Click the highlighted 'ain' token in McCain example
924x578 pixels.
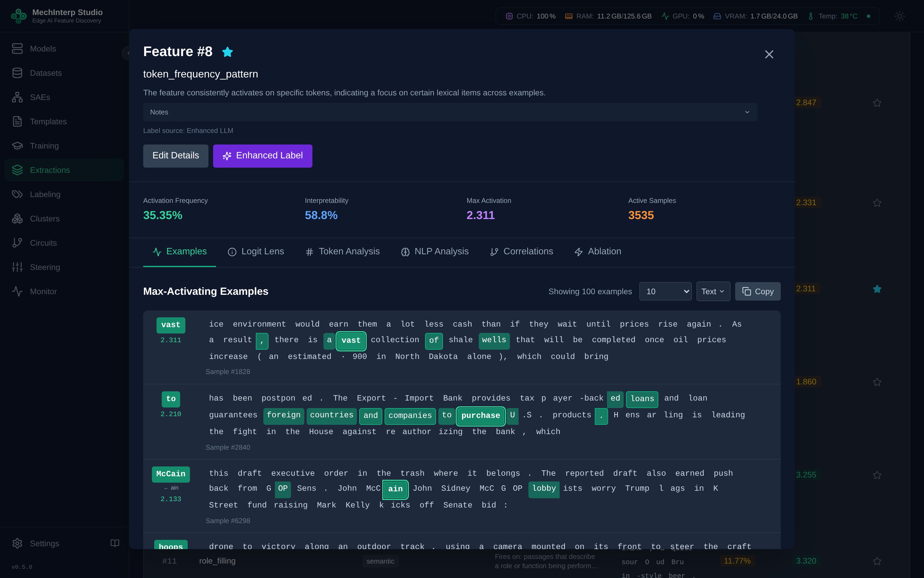click(395, 489)
